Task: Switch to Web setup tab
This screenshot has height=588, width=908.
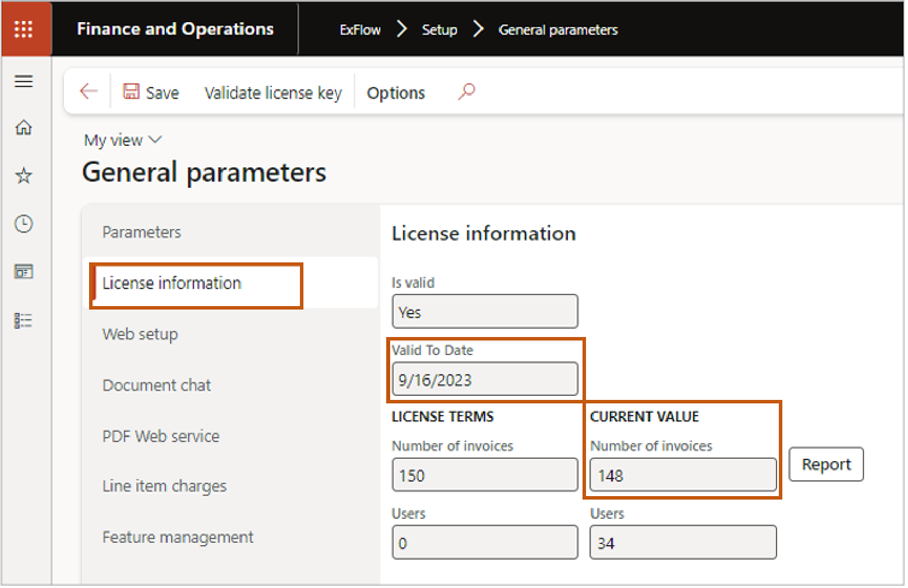Action: click(x=140, y=334)
